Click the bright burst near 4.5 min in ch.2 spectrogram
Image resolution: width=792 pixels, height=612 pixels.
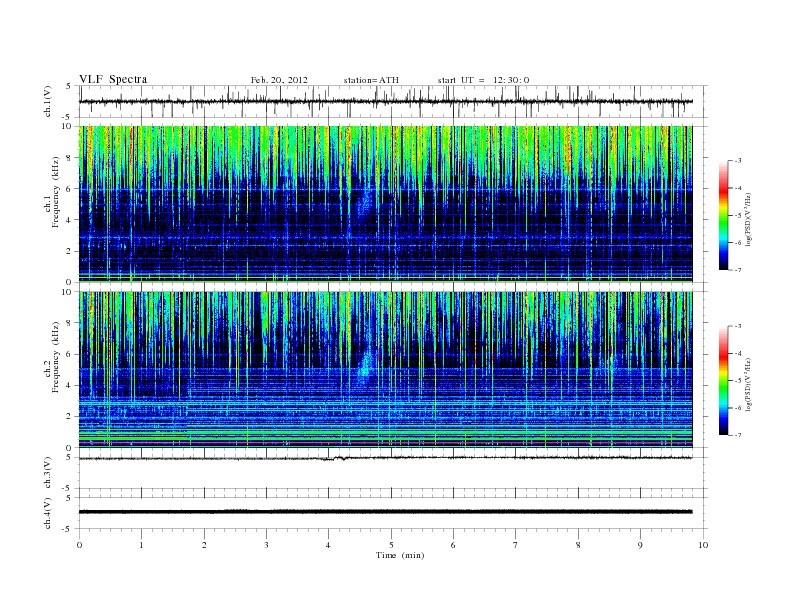[x=365, y=368]
